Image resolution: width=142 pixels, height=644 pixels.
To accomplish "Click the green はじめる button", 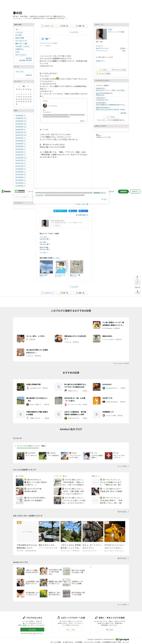I will 32,629.
